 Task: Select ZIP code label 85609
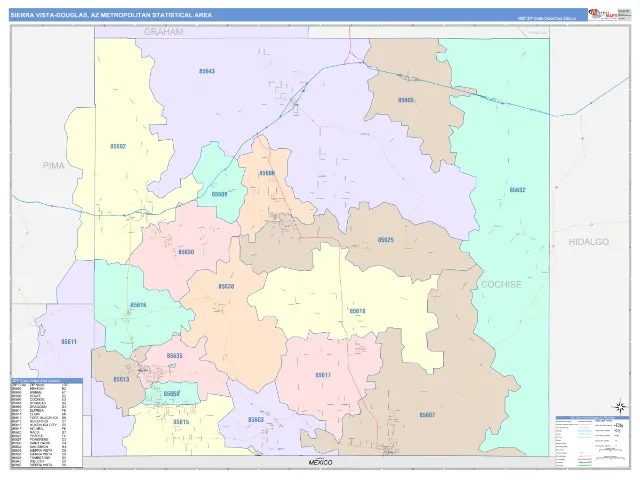219,194
